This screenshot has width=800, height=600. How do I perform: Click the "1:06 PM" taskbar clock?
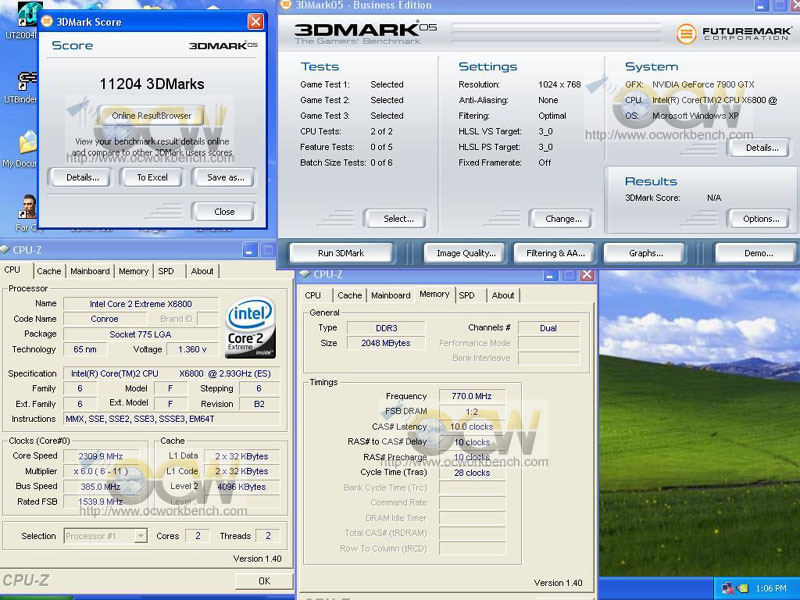tap(771, 588)
